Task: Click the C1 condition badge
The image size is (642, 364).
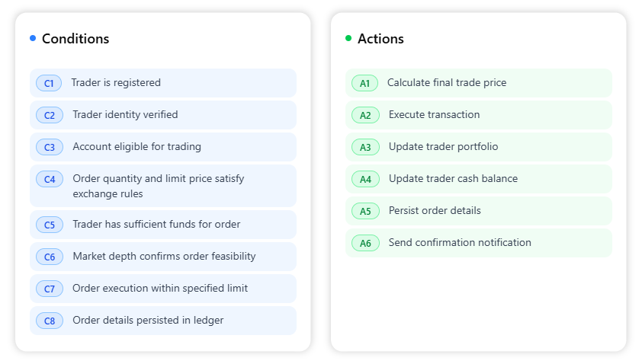Action: tap(49, 83)
